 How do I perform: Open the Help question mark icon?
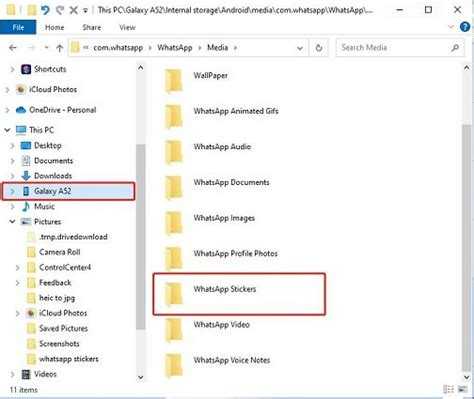465,27
